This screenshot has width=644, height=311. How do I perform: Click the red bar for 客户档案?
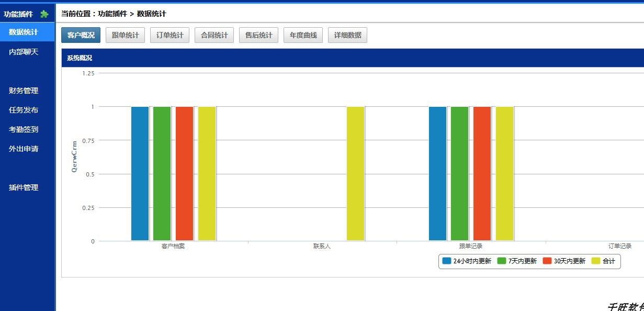click(x=185, y=174)
